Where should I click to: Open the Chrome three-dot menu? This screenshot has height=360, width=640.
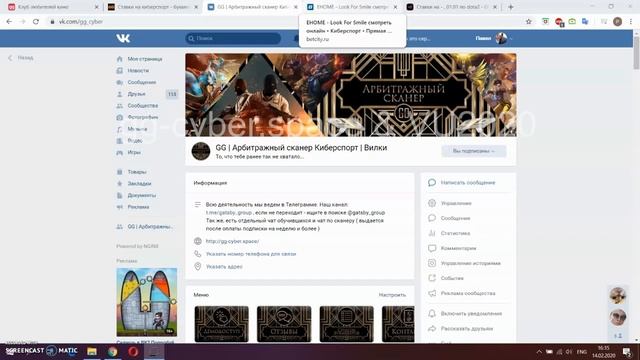pyautogui.click(x=631, y=22)
